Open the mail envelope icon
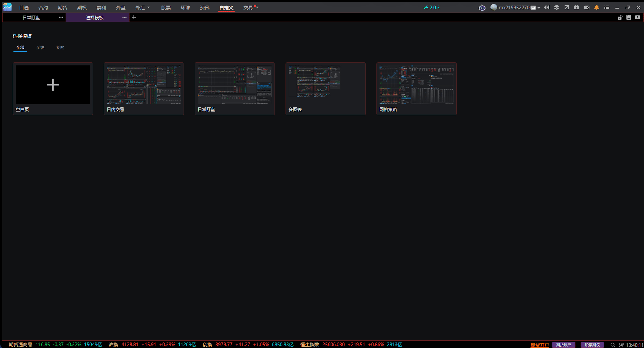This screenshot has width=644, height=348. click(x=586, y=8)
